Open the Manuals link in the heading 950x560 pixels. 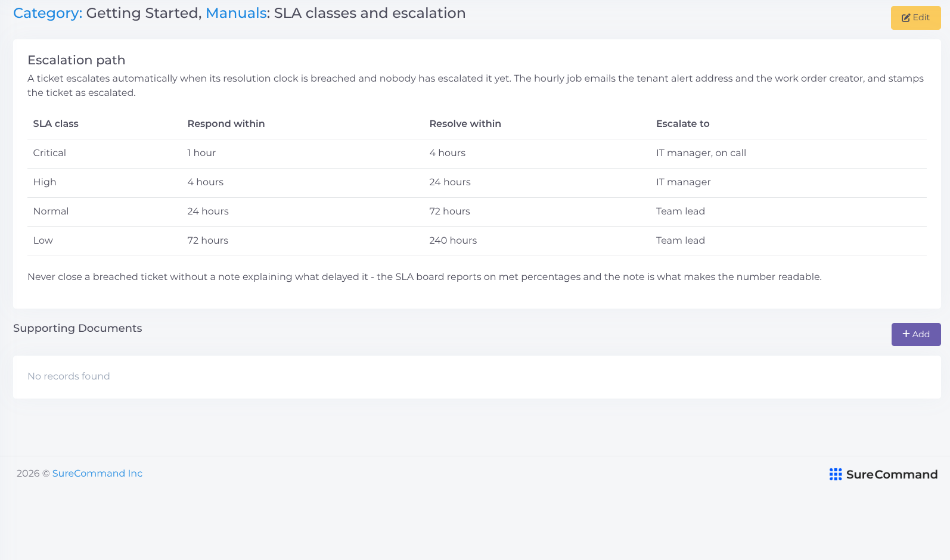coord(236,13)
